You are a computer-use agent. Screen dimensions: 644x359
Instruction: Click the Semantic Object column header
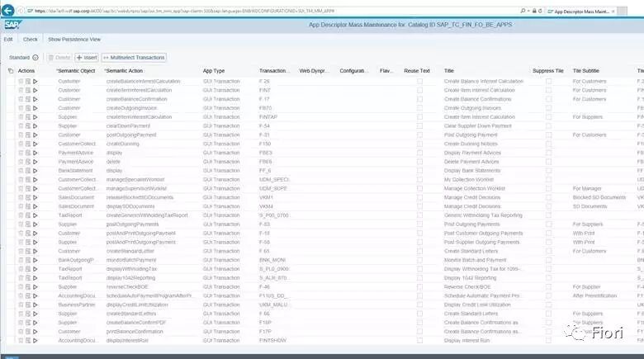pyautogui.click(x=76, y=71)
